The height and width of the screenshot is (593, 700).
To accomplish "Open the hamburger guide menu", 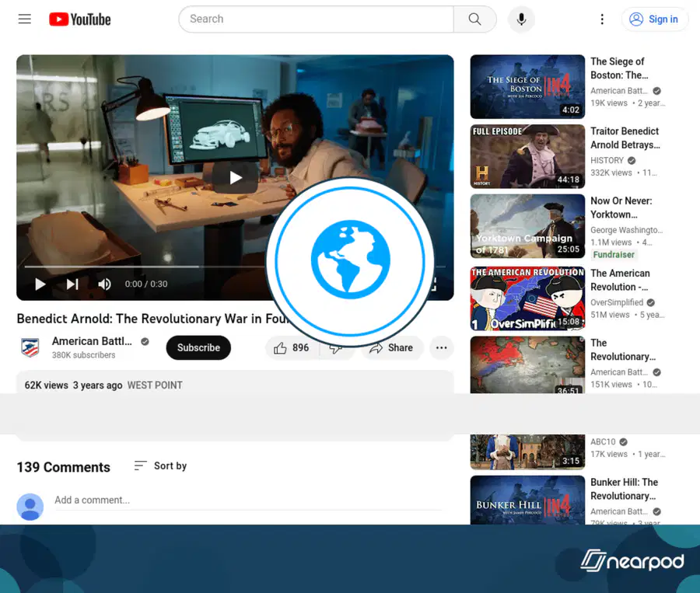I will click(x=25, y=19).
